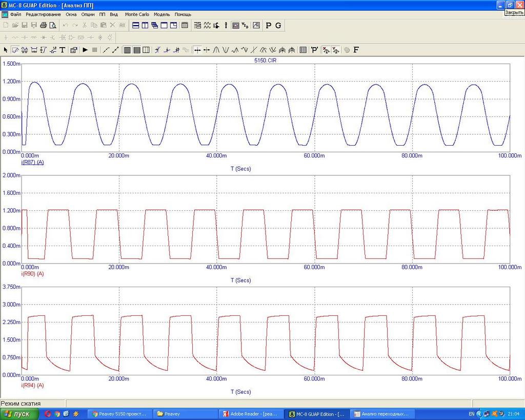Click the Vip icon in main toolbar
This screenshot has width=525, height=420.
(245, 25)
